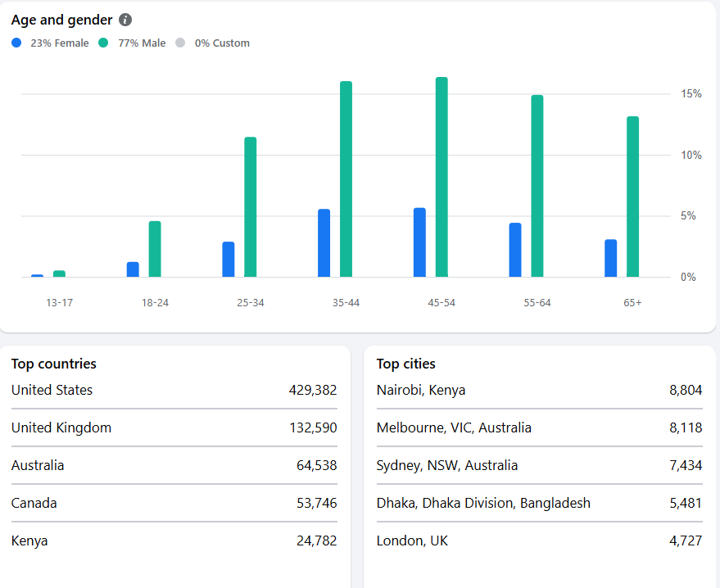Image resolution: width=720 pixels, height=588 pixels.
Task: Click the 65+ age axis label
Action: [632, 303]
